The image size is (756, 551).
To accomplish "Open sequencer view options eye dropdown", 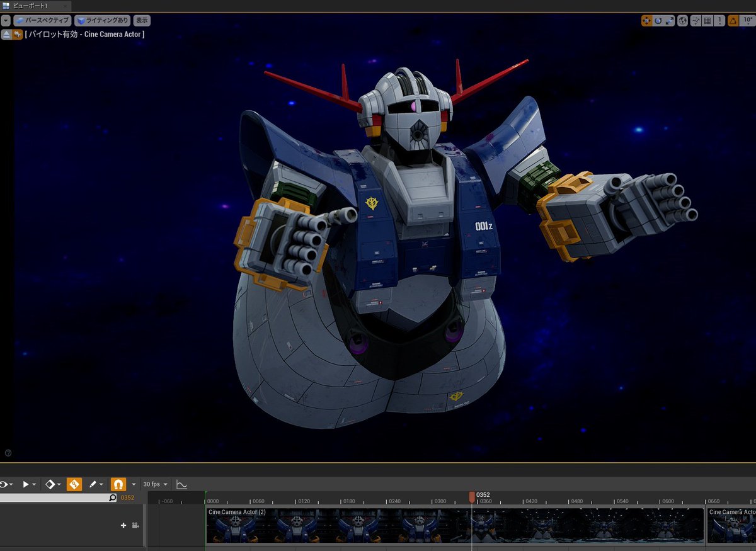I will pyautogui.click(x=7, y=484).
